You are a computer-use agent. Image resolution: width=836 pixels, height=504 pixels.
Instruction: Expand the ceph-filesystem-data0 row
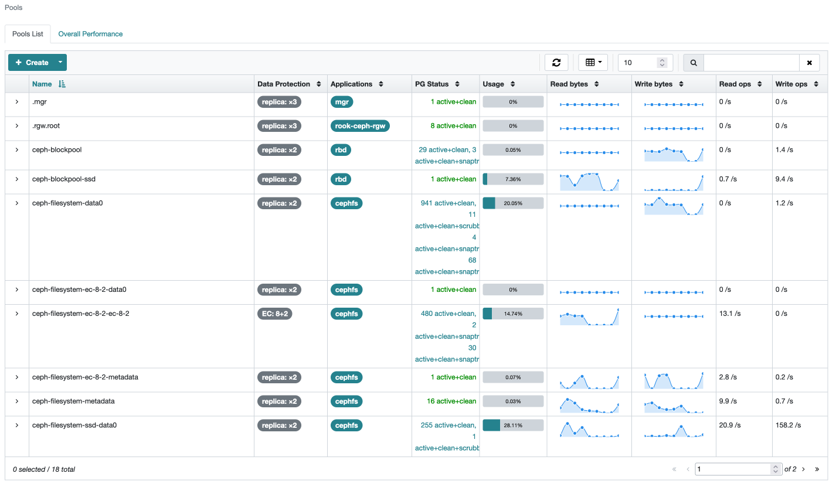coord(17,203)
